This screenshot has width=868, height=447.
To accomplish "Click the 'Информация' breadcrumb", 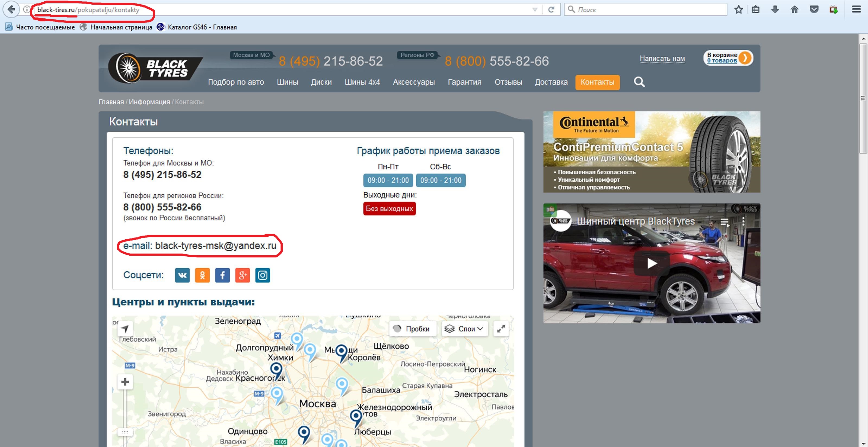I will coord(149,102).
